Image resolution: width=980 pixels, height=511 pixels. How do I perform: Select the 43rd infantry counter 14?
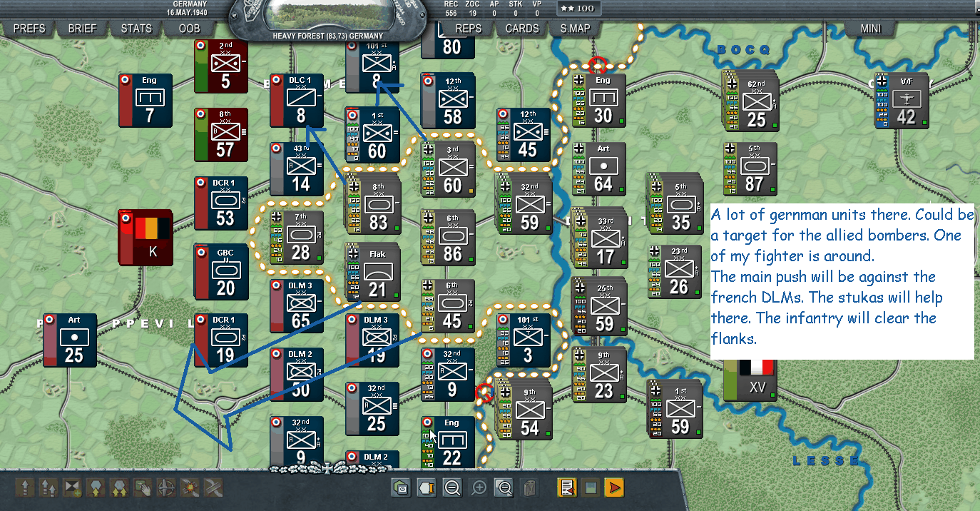297,169
